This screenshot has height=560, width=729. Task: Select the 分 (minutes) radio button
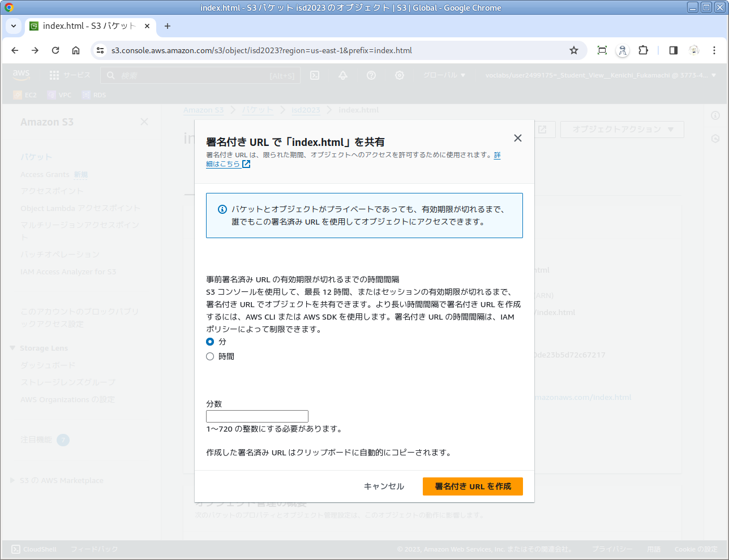[x=210, y=342]
